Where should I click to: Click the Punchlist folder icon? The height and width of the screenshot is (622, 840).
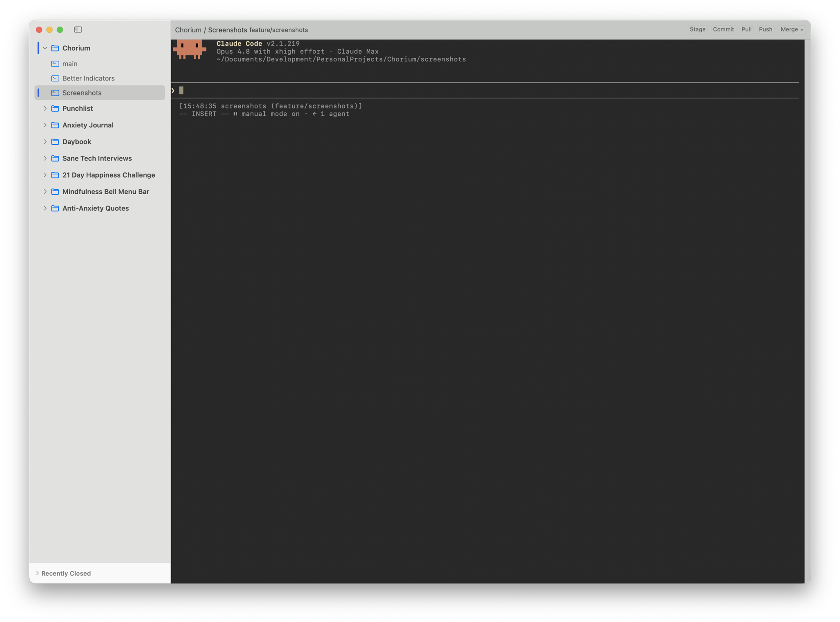point(55,108)
